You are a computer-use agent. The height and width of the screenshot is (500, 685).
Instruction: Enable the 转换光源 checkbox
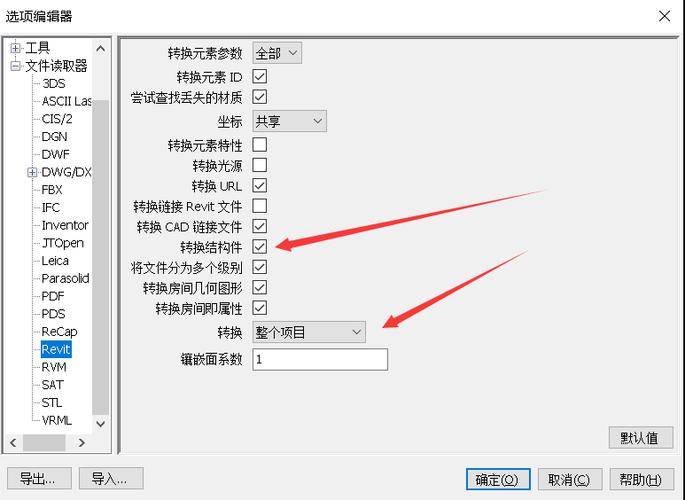point(259,165)
